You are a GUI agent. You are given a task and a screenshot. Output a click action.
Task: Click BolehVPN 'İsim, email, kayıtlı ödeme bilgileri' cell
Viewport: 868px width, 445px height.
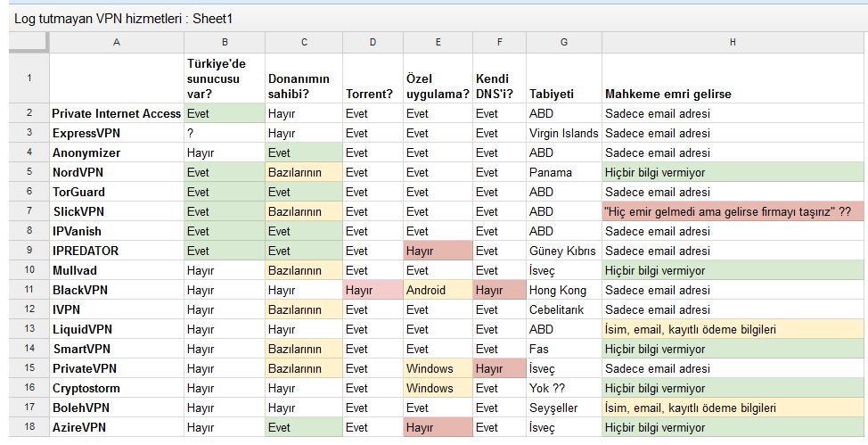point(733,408)
